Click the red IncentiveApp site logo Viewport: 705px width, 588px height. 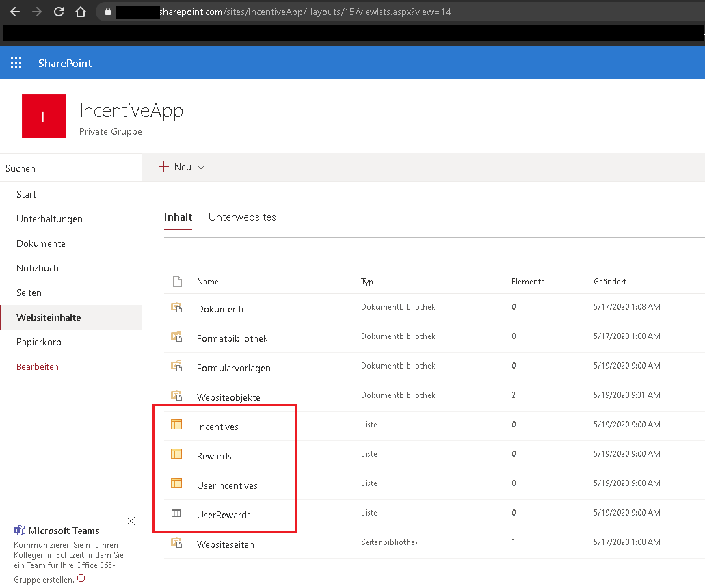(44, 116)
